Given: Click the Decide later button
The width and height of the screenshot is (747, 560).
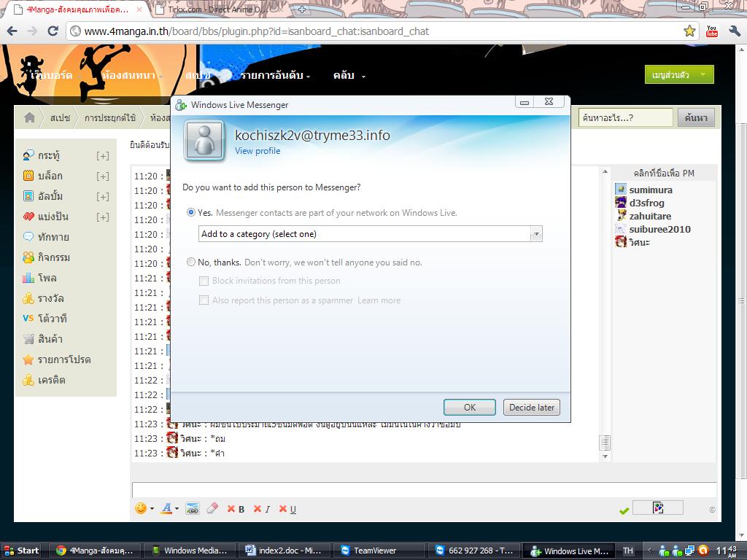Looking at the screenshot, I should pos(532,407).
